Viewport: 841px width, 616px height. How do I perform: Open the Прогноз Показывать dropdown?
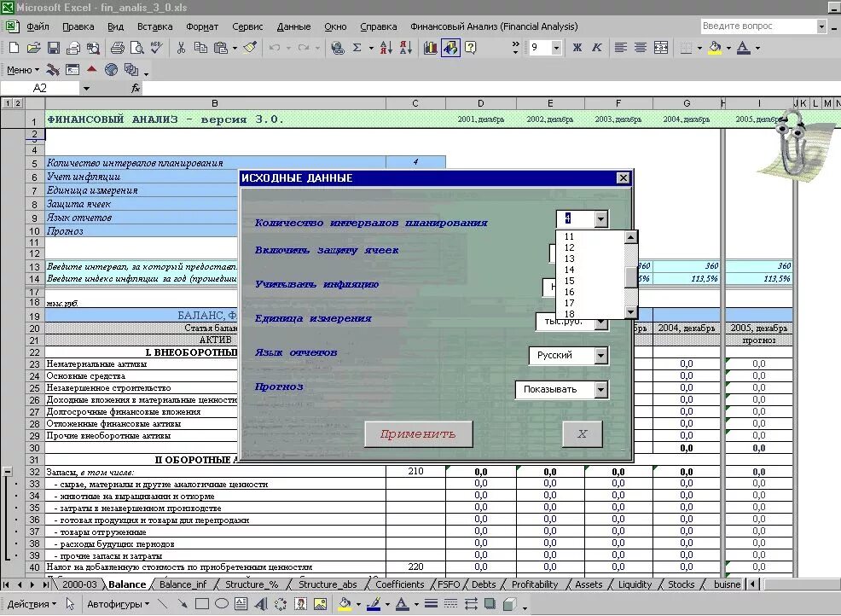pyautogui.click(x=600, y=390)
